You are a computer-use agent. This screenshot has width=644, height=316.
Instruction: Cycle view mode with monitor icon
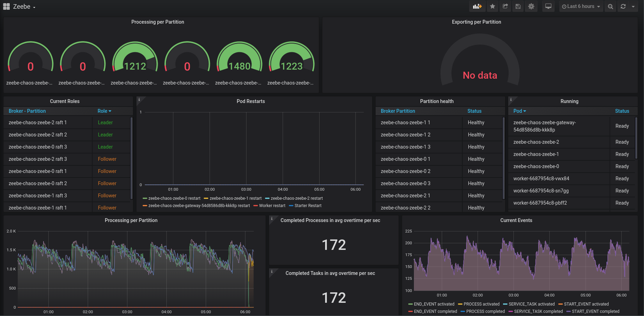[x=548, y=6]
